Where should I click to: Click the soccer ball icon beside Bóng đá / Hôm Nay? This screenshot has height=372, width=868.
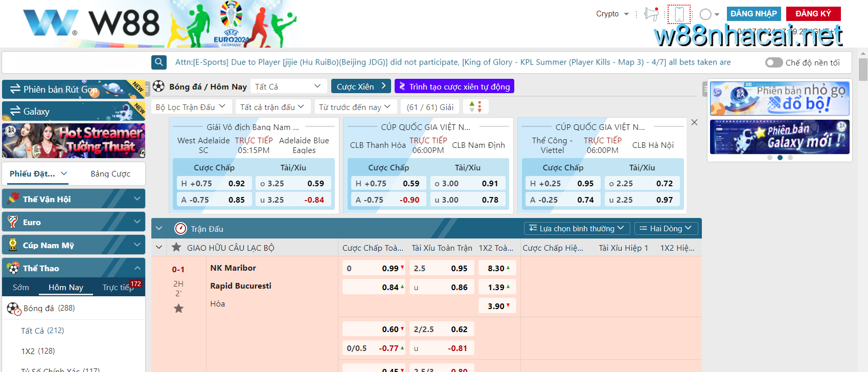click(158, 86)
